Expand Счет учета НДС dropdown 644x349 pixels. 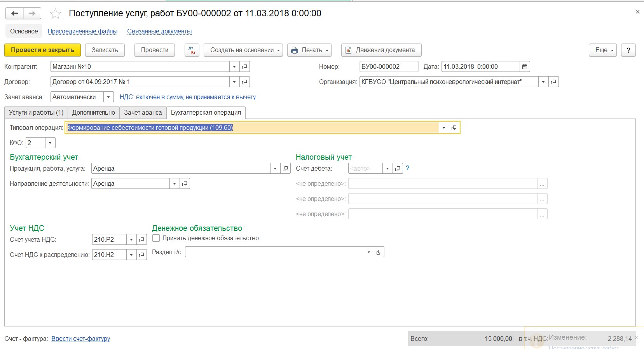(x=131, y=240)
